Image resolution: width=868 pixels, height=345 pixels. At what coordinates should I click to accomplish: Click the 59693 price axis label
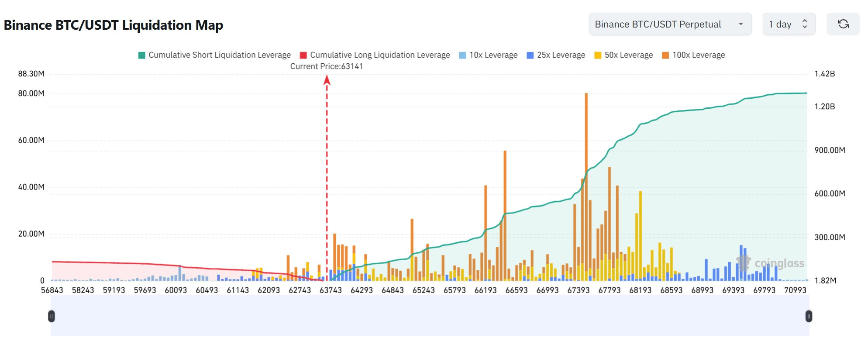(145, 290)
